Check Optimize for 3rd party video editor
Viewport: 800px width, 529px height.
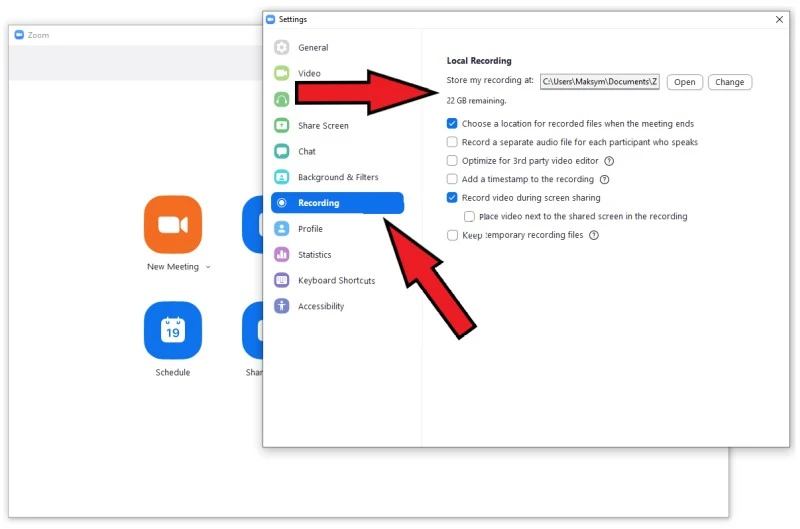click(452, 161)
